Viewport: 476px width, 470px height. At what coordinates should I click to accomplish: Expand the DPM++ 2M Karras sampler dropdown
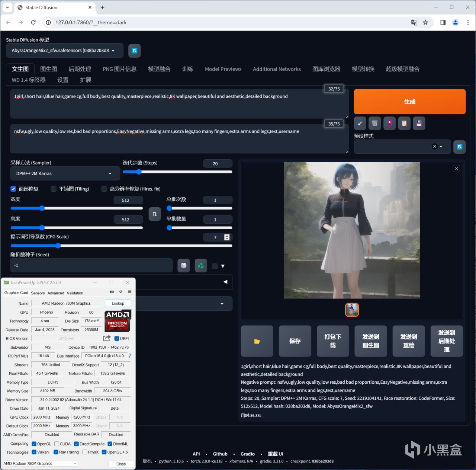pos(65,174)
